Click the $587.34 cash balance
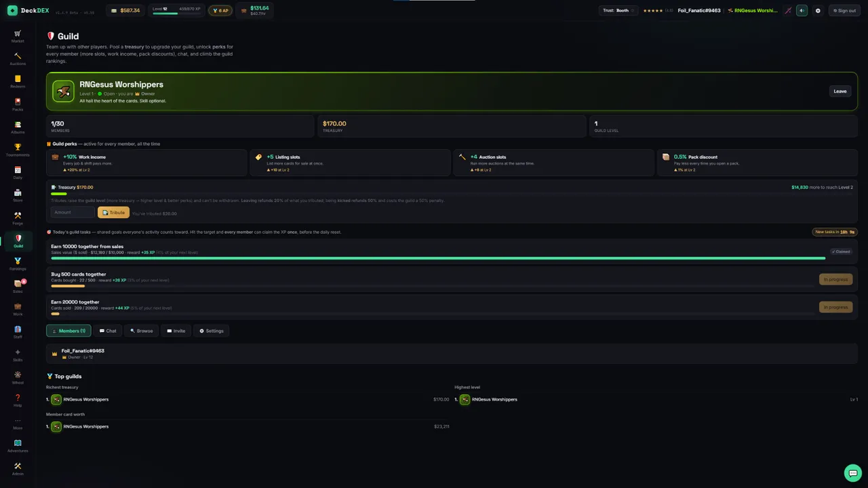868x488 pixels. point(125,10)
